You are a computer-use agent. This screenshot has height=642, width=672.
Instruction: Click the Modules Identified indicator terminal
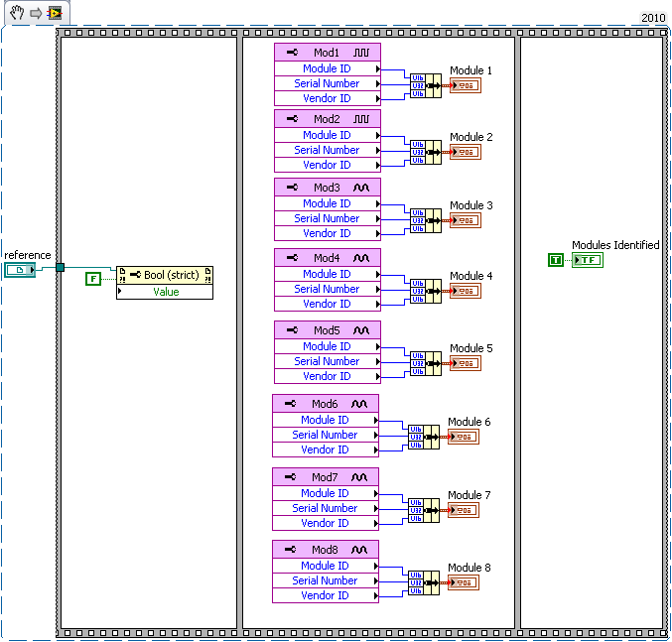point(588,260)
